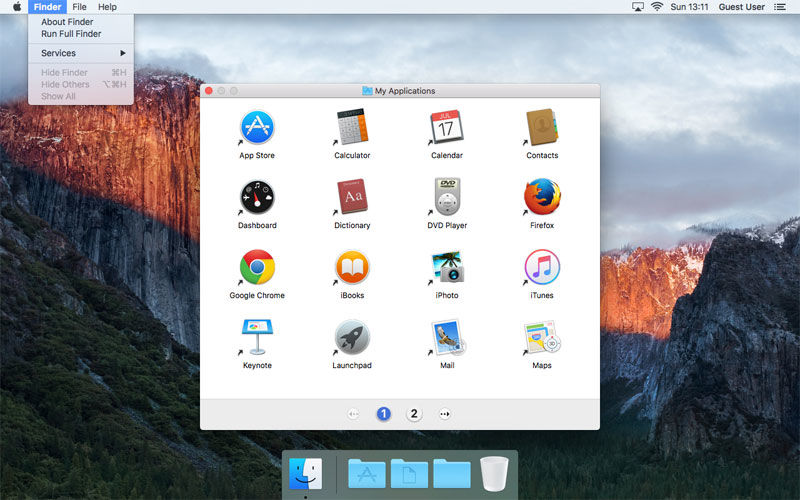Open the Help menu
Viewport: 800px width, 500px height.
pos(107,7)
